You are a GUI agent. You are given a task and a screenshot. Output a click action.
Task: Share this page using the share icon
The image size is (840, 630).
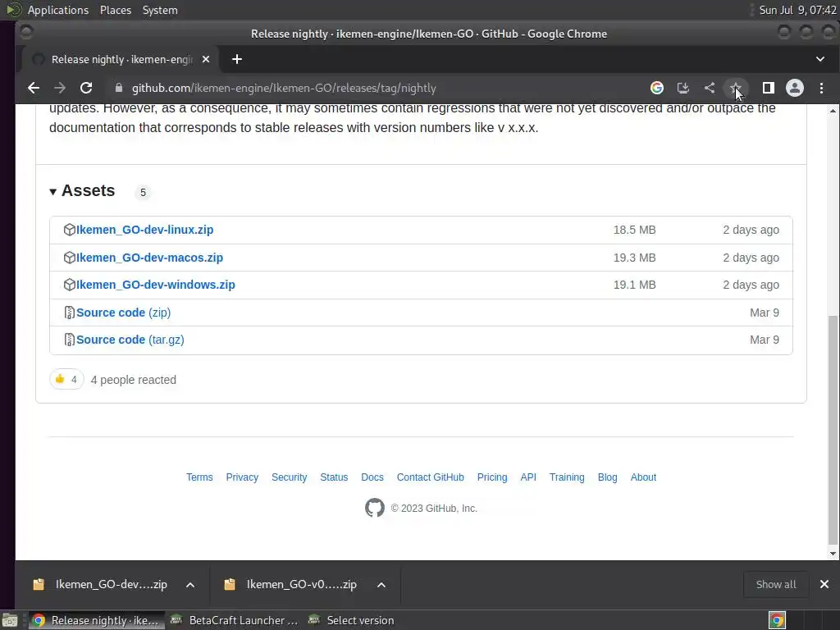(710, 88)
